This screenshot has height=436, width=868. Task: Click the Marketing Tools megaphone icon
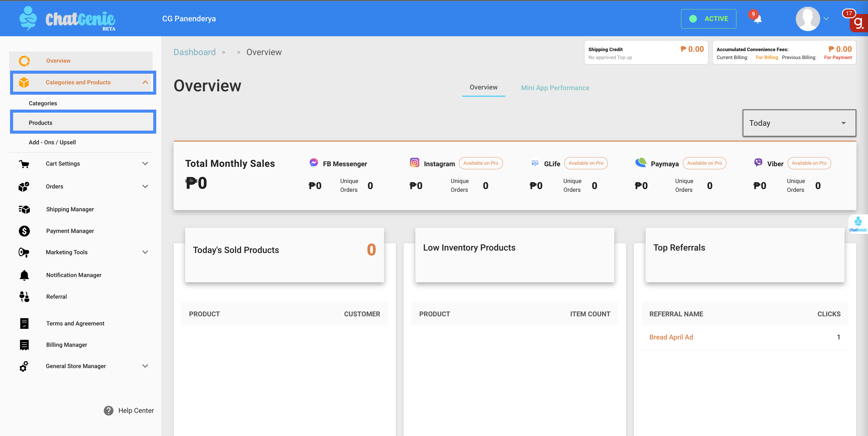[24, 252]
